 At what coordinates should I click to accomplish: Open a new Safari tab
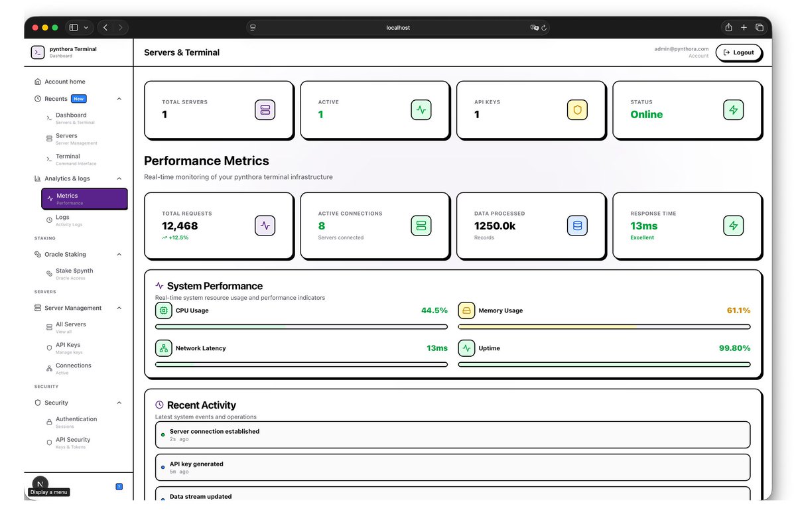744,27
